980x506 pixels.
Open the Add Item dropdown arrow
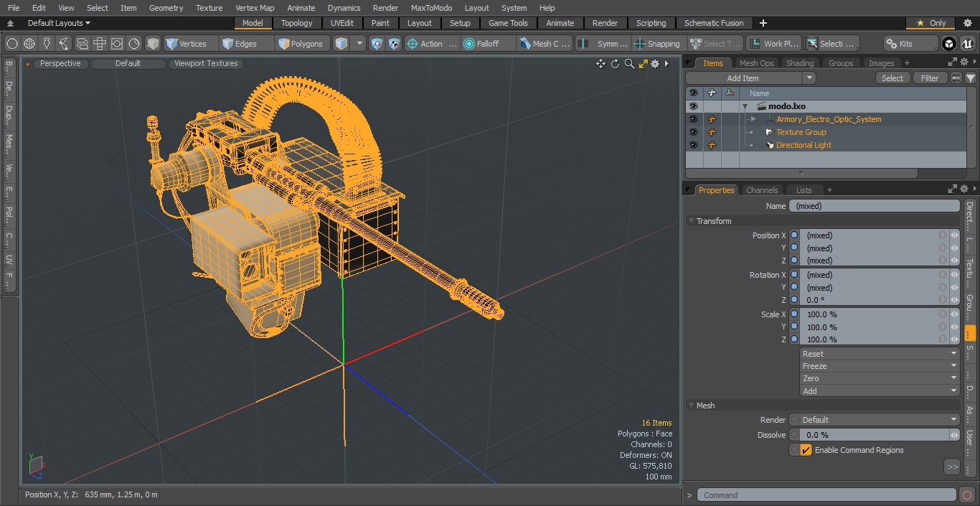pos(809,78)
